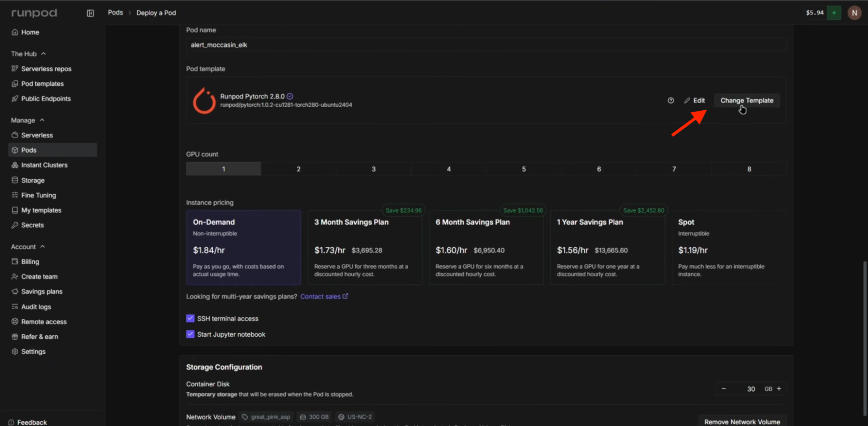Click the Create team icon
868x426 pixels.
(15, 276)
